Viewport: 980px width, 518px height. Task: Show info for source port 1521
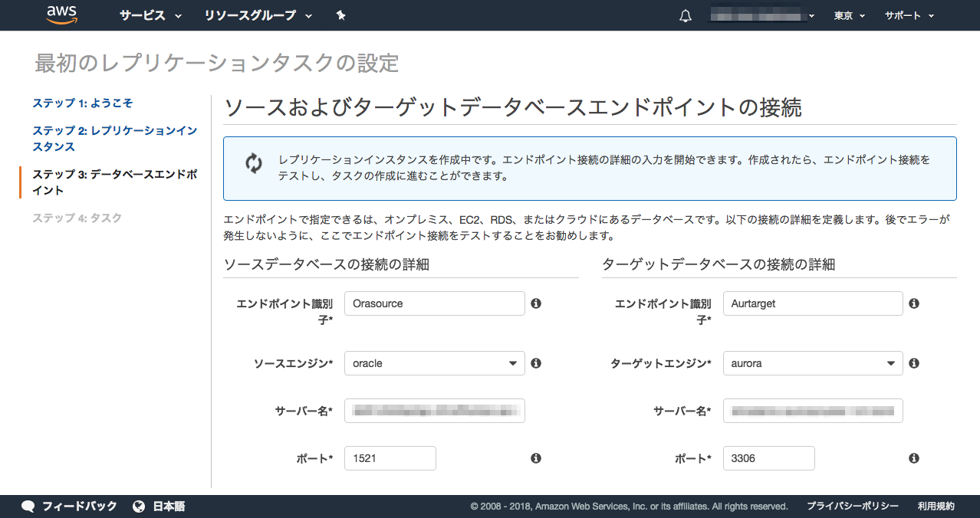(536, 458)
